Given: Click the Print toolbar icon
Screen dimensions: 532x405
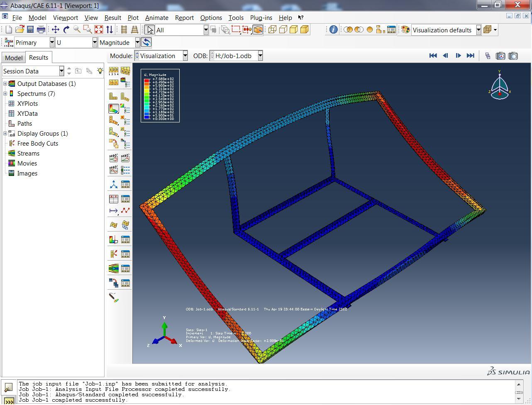Looking at the screenshot, I should click(41, 29).
